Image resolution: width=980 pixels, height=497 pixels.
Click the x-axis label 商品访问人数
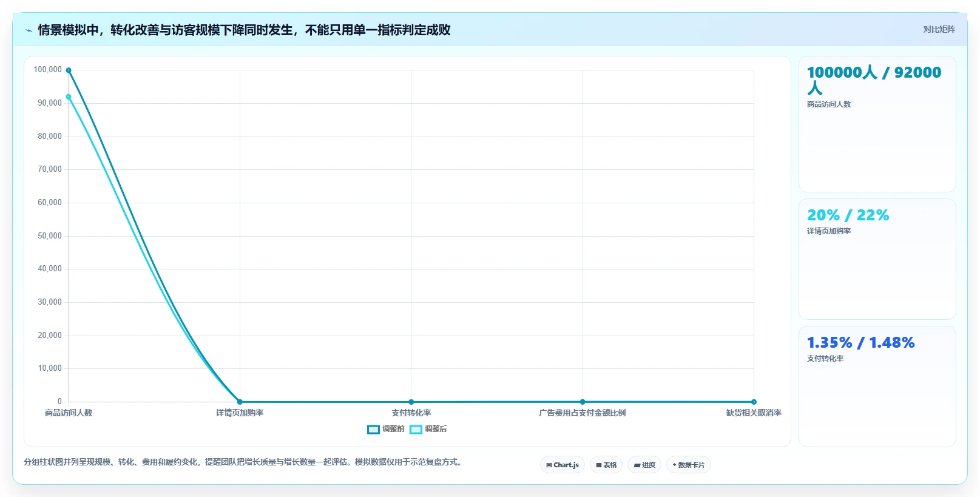pos(69,413)
